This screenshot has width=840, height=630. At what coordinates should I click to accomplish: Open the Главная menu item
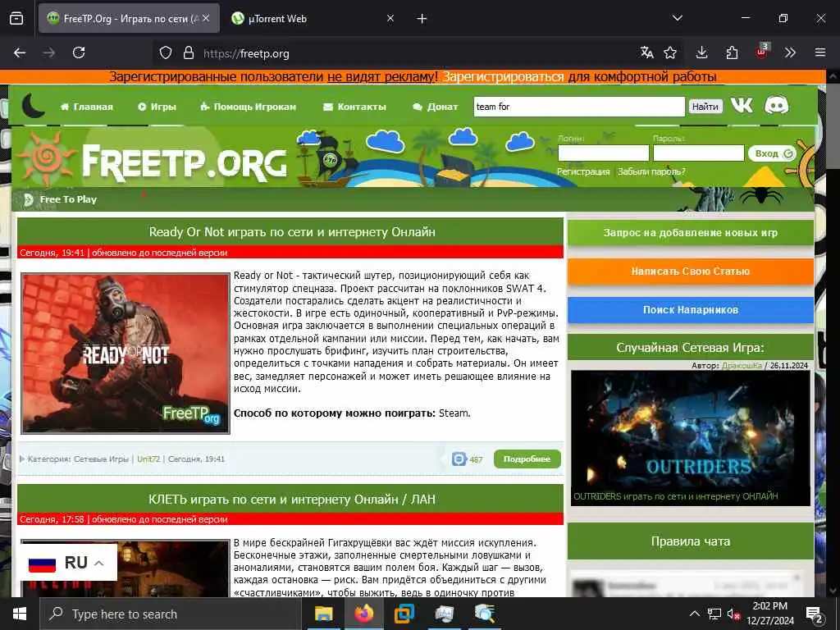(x=87, y=107)
